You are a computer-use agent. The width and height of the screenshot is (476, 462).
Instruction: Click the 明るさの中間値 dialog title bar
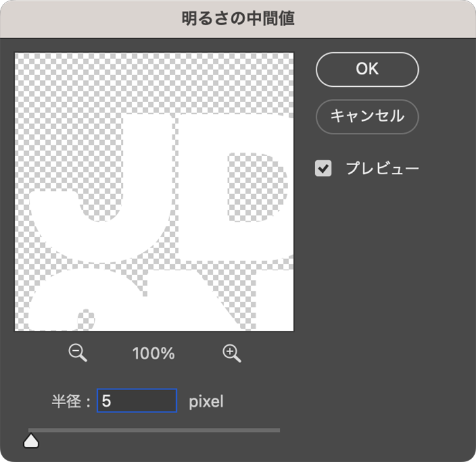238,19
